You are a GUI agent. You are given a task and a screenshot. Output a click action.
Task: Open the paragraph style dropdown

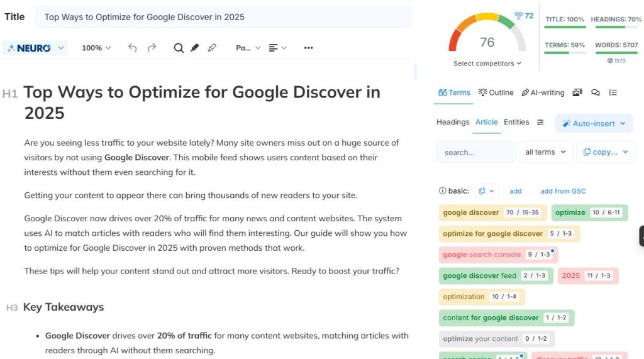[x=248, y=48]
